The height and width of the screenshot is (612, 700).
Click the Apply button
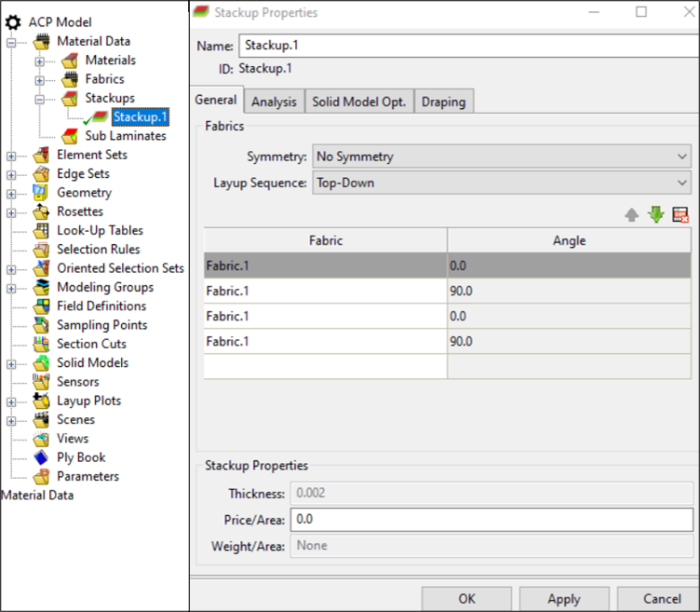coord(564,599)
